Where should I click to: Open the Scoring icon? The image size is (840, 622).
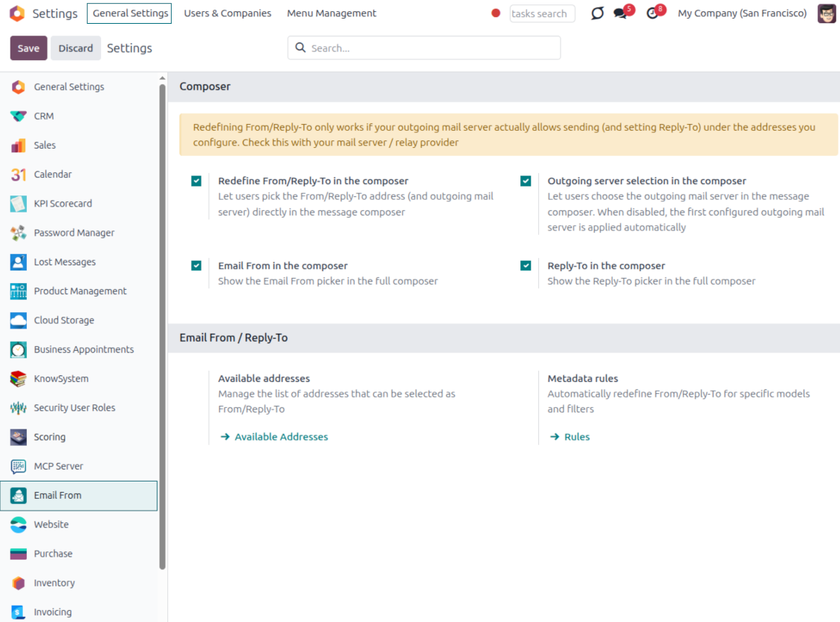pos(19,437)
